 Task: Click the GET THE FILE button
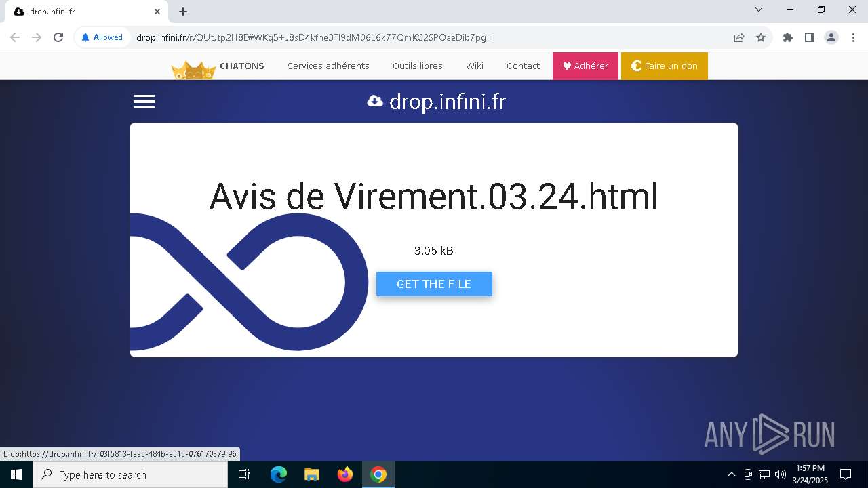pos(434,284)
